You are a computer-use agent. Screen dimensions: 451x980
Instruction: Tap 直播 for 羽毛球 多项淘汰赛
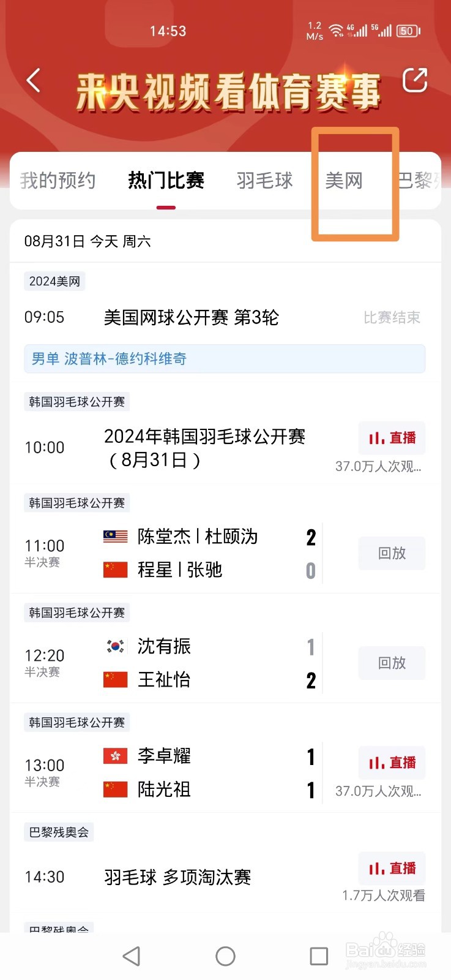[392, 868]
